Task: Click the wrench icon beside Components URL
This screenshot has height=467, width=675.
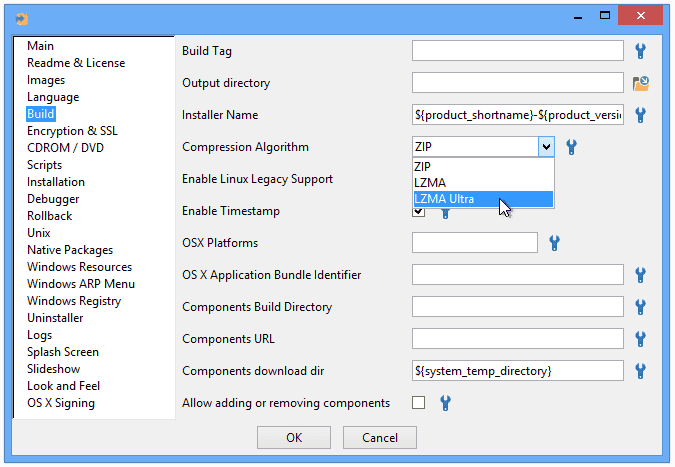Action: tap(641, 339)
